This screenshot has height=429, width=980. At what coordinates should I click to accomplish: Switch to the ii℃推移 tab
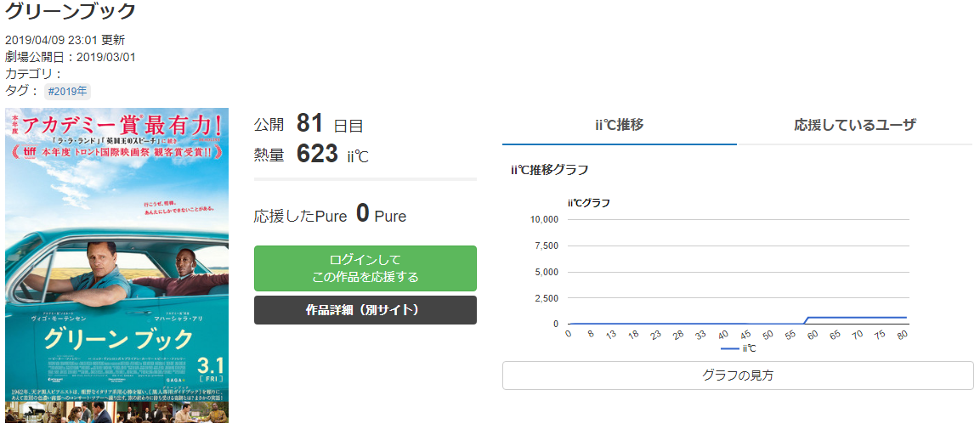pos(619,125)
